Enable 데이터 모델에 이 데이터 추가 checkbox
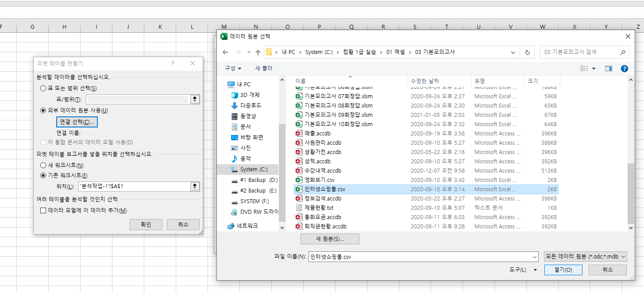 click(43, 211)
